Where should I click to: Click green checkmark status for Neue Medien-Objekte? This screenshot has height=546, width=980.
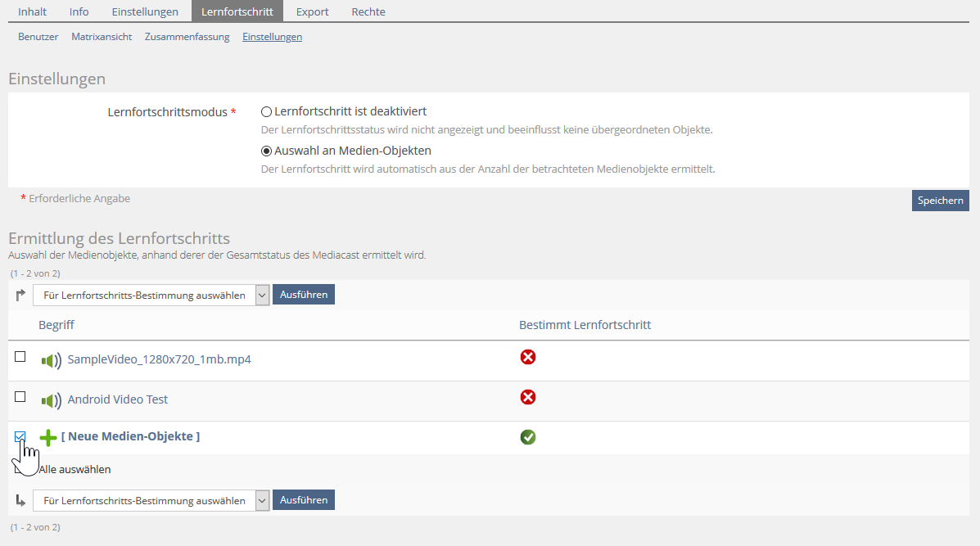tap(528, 437)
